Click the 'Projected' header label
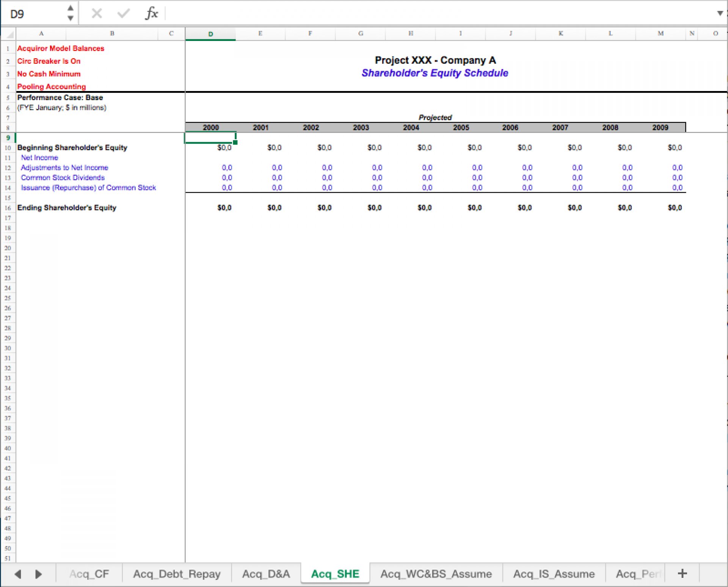Image resolution: width=728 pixels, height=587 pixels. point(435,118)
